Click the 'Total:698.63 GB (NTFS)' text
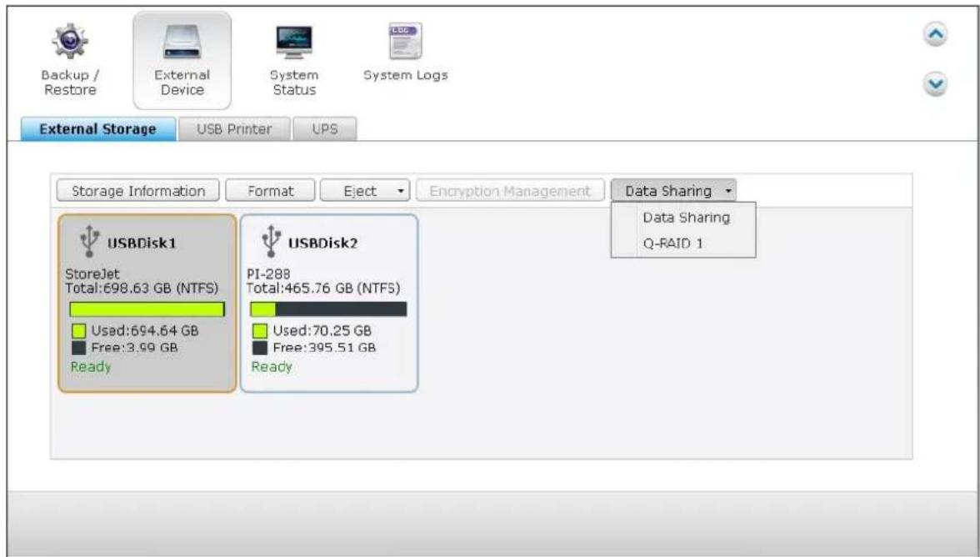The image size is (980, 557). [x=142, y=289]
